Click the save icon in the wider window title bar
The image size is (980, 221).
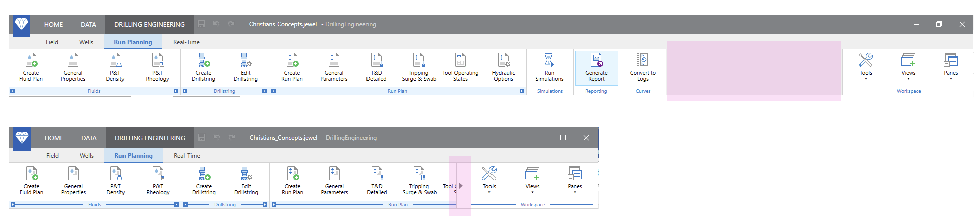tap(201, 24)
